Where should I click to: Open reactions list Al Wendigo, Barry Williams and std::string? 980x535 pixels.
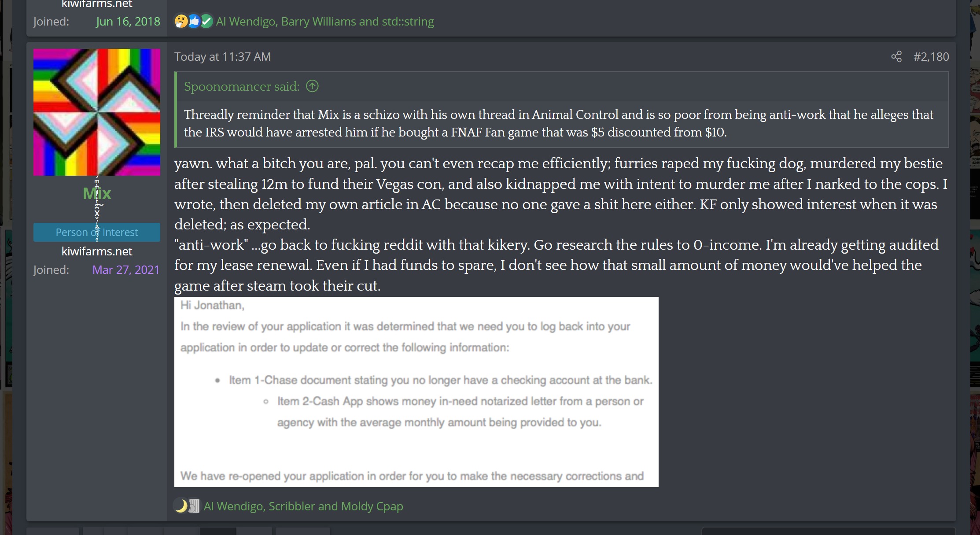coord(325,22)
